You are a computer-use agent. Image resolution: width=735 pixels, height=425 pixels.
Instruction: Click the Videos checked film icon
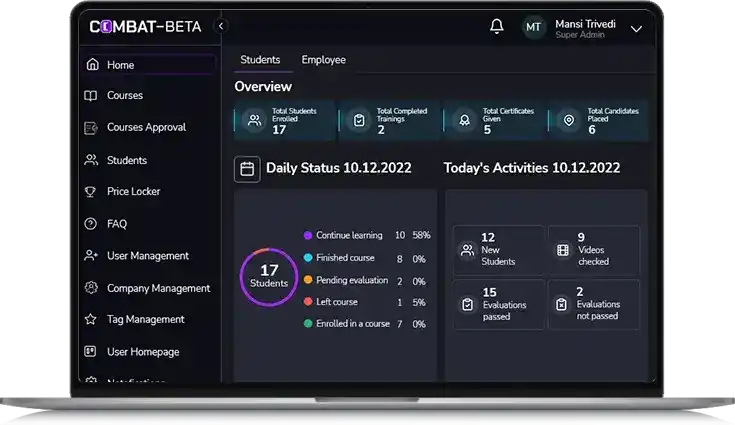click(563, 250)
